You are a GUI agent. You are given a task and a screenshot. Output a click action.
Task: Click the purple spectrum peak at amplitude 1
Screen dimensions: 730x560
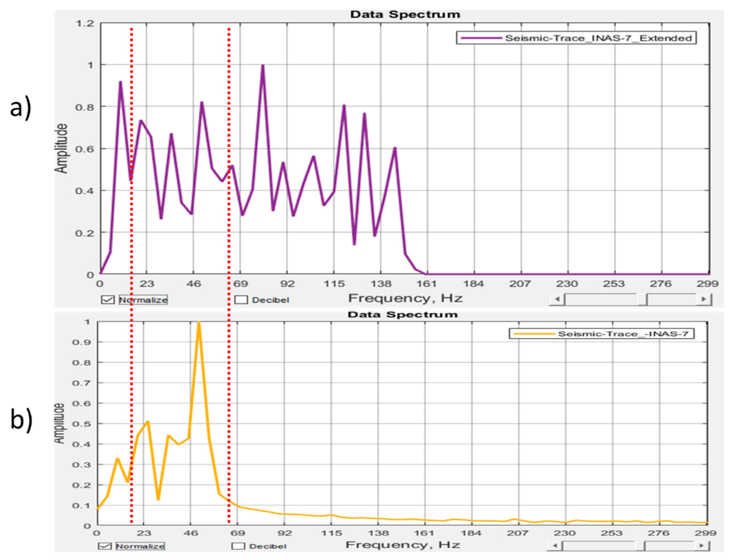coord(263,66)
